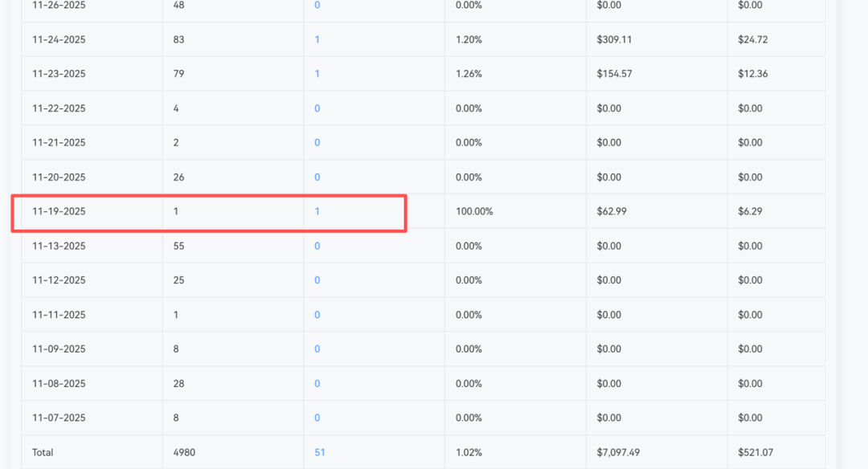Open the blue 51 link in the Total row
868x469 pixels.
319,452
